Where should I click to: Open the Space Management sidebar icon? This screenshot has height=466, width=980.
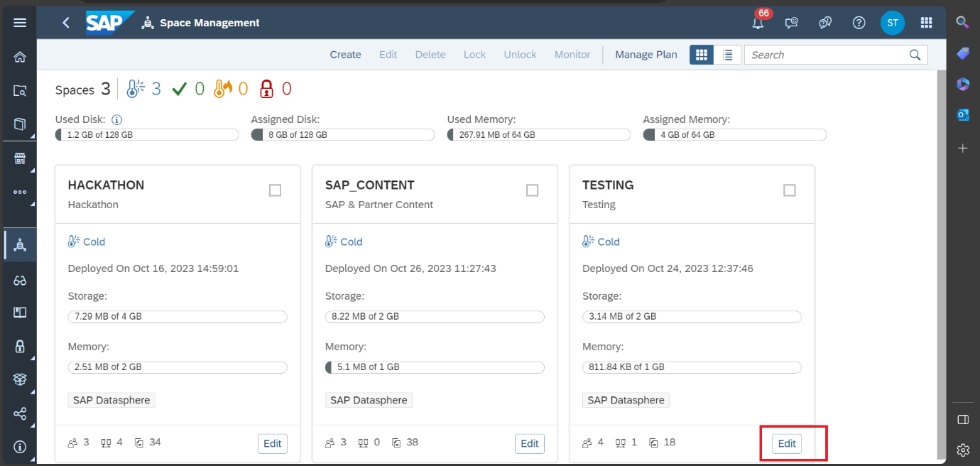[x=20, y=245]
